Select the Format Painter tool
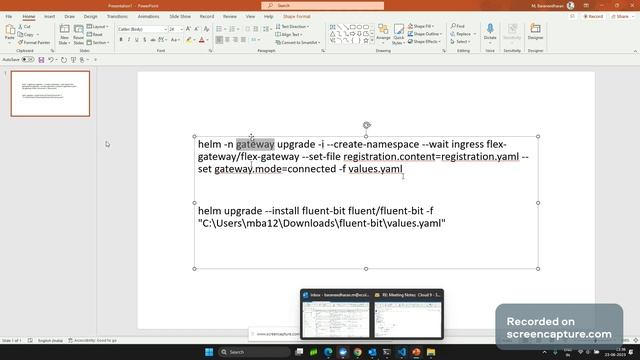640x360 pixels. (x=34, y=42)
